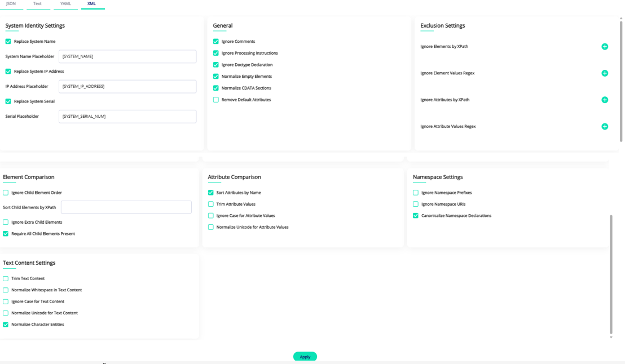Uncheck Canonicalize Namespace Declarations

416,216
